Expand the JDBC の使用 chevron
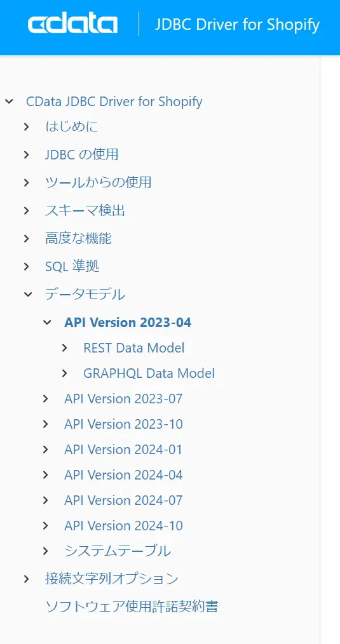 tap(27, 155)
